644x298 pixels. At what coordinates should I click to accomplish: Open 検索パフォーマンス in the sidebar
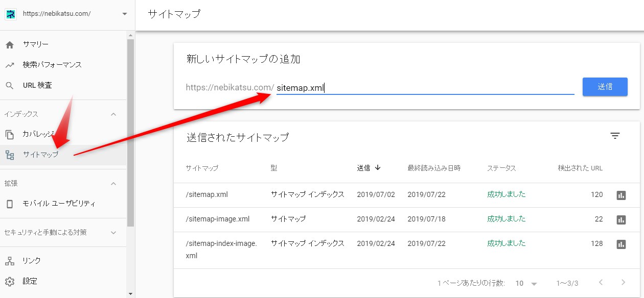[52, 65]
